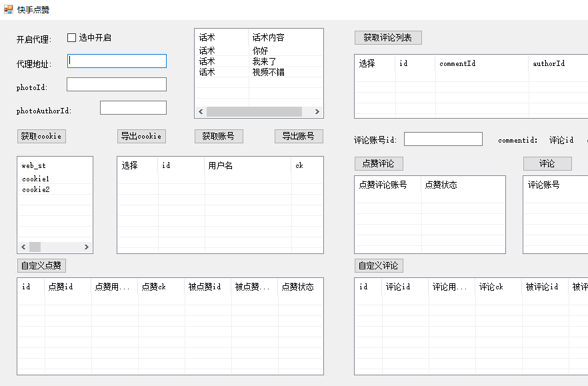
Task: Click the ck column header in accounts table
Action: [307, 165]
